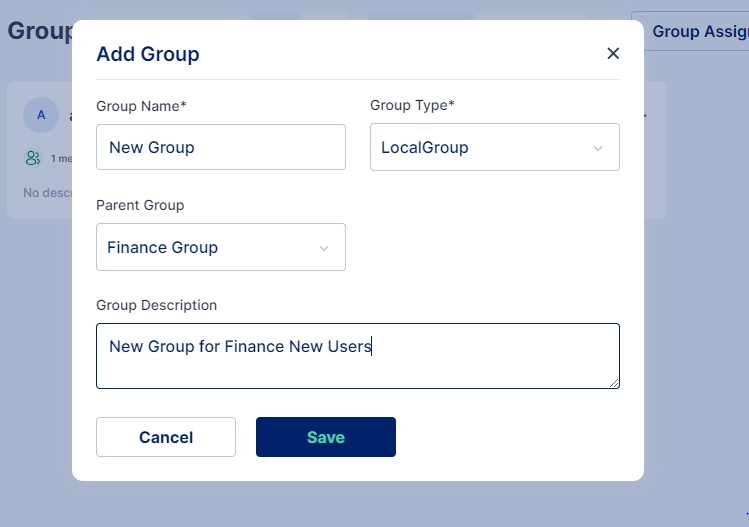This screenshot has height=527, width=749.
Task: Expand the Parent Group dropdown
Action: click(x=220, y=247)
